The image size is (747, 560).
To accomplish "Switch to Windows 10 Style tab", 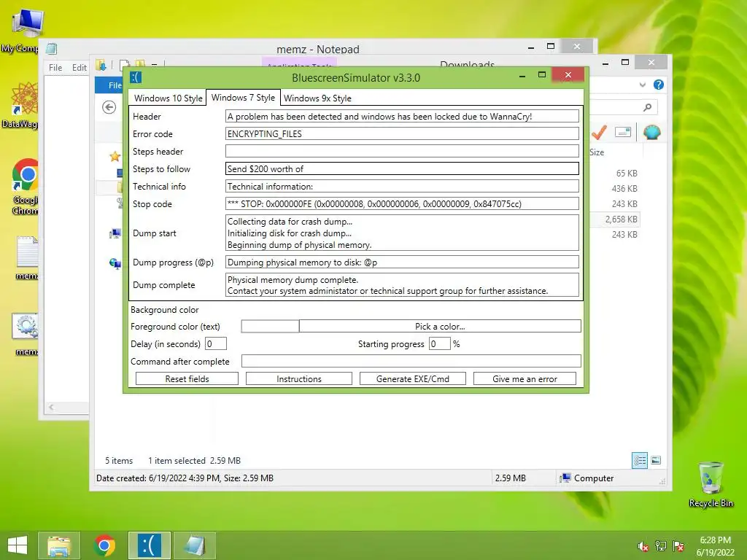I will 169,98.
